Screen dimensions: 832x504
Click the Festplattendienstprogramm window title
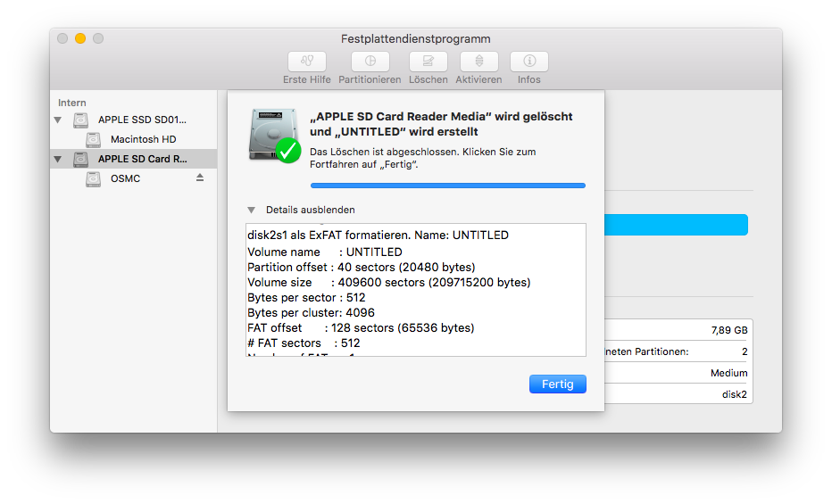click(x=415, y=38)
